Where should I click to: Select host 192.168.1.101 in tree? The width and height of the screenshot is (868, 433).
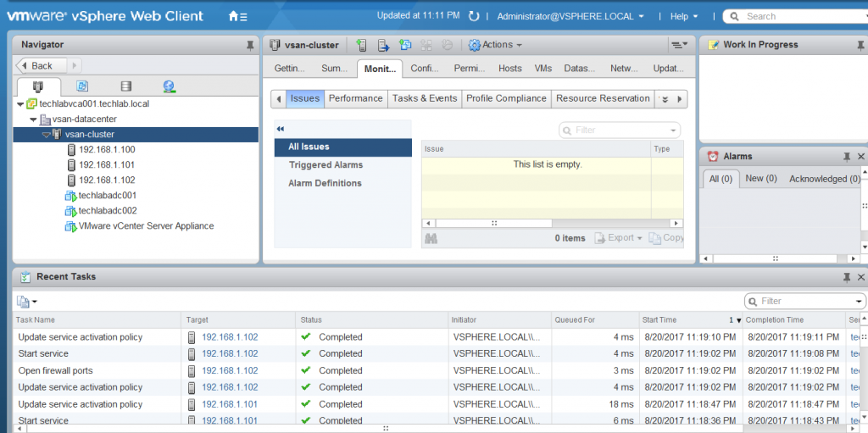(x=107, y=165)
